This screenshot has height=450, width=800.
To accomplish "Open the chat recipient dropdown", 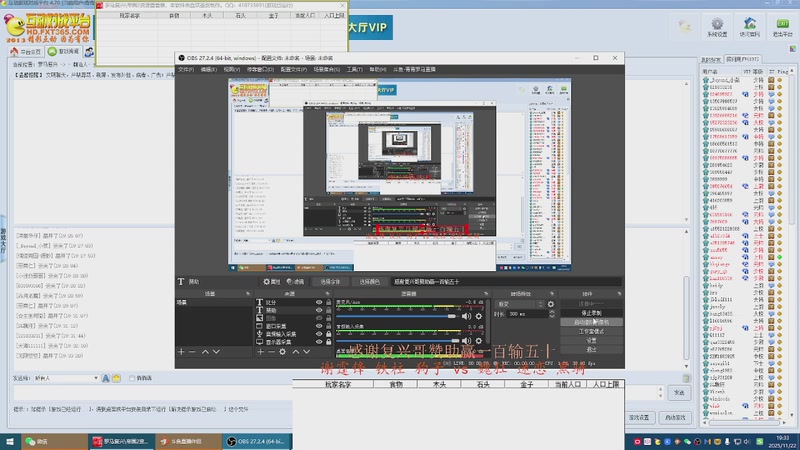I will point(66,378).
